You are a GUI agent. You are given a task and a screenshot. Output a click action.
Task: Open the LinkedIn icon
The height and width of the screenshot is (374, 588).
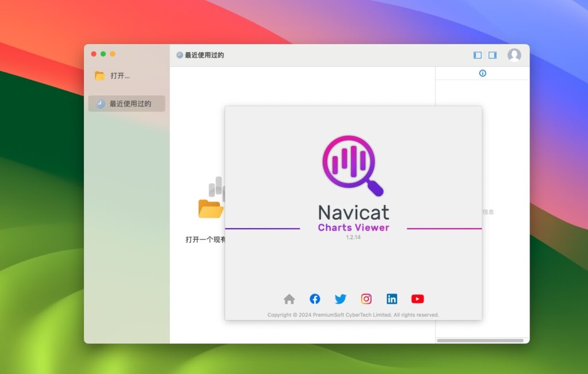(392, 298)
